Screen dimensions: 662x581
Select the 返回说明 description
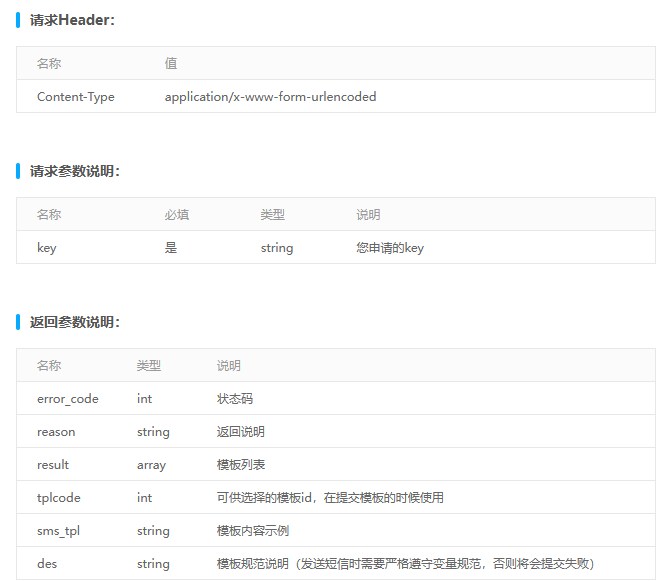241,432
